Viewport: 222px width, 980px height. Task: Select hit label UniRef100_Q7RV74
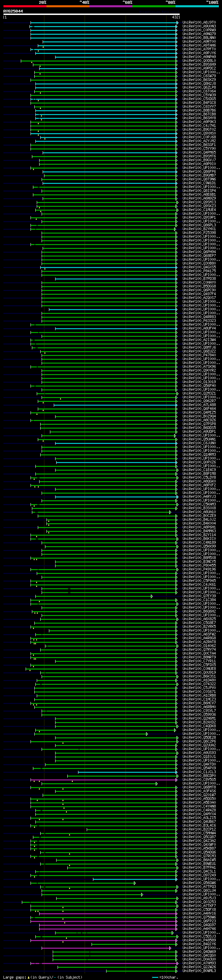tap(199, 649)
